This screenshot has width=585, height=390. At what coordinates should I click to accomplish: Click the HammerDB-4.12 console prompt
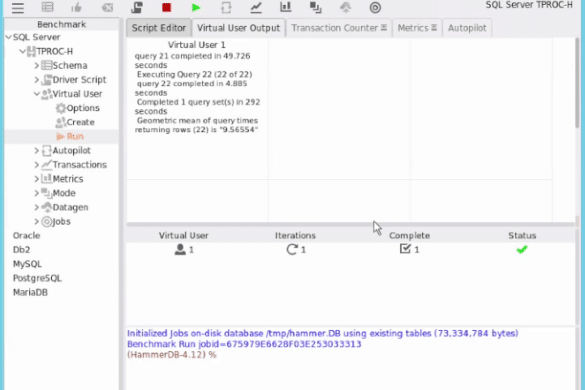[x=172, y=355]
